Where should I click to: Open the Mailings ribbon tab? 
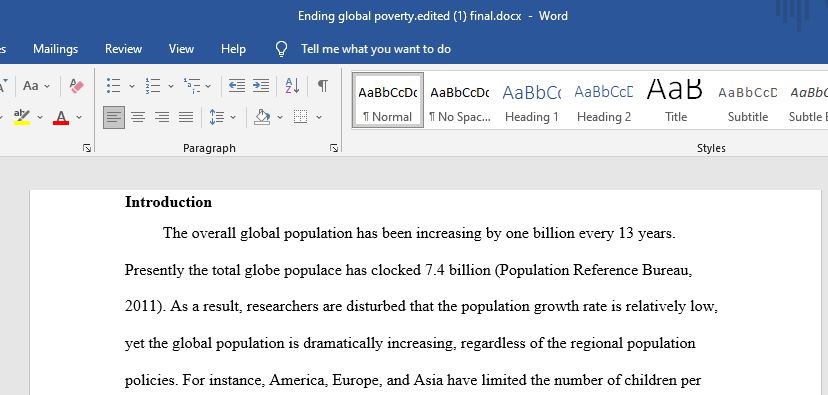click(x=55, y=49)
